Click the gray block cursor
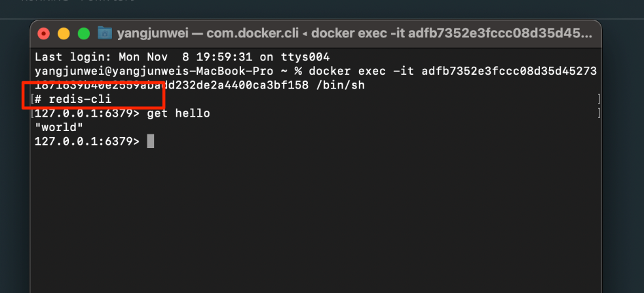 pos(151,141)
